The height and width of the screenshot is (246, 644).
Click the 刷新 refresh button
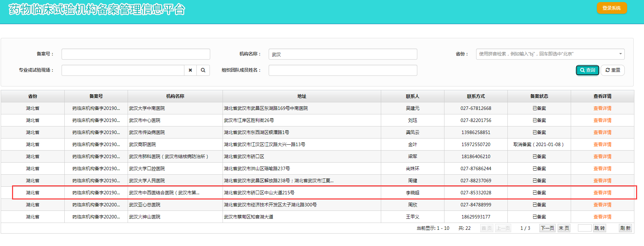click(625, 228)
